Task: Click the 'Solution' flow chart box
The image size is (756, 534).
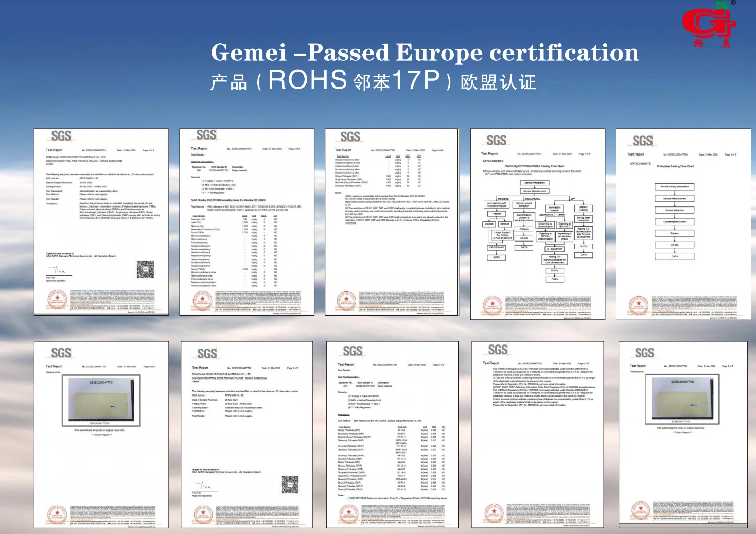Action: click(489, 224)
